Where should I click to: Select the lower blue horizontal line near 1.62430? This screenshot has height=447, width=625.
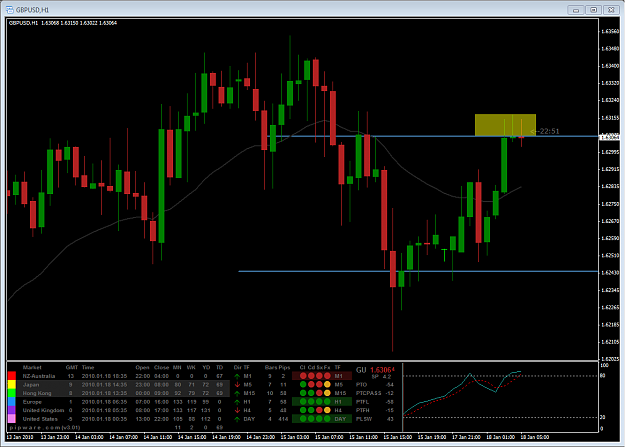pyautogui.click(x=418, y=272)
